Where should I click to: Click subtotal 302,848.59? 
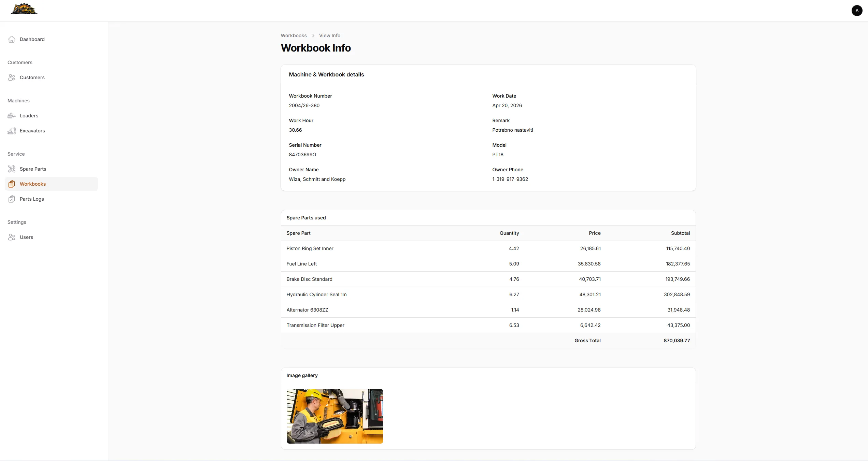(677, 294)
